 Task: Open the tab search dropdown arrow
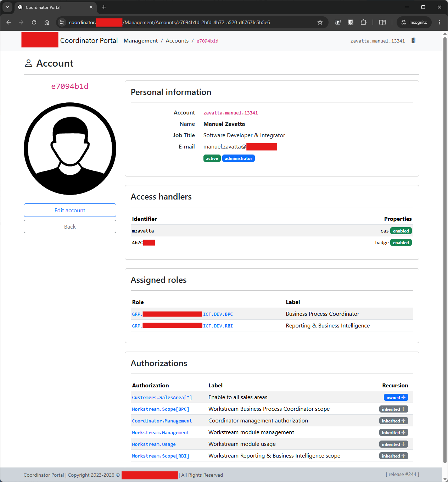7,7
